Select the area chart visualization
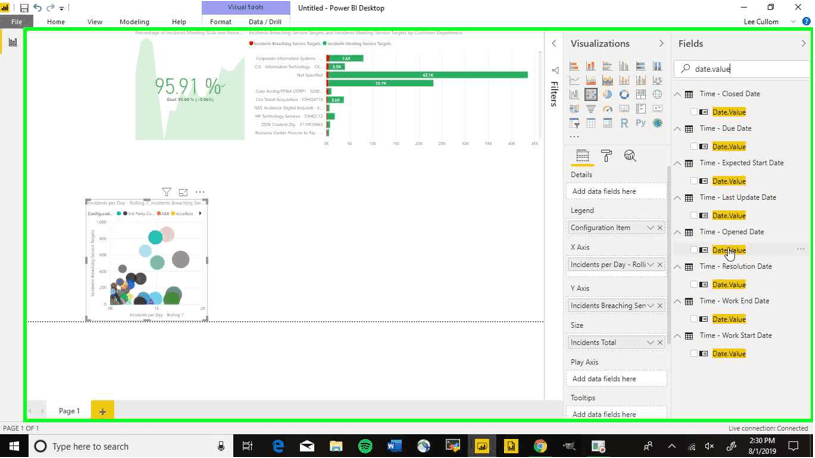This screenshot has width=815, height=458. [590, 80]
